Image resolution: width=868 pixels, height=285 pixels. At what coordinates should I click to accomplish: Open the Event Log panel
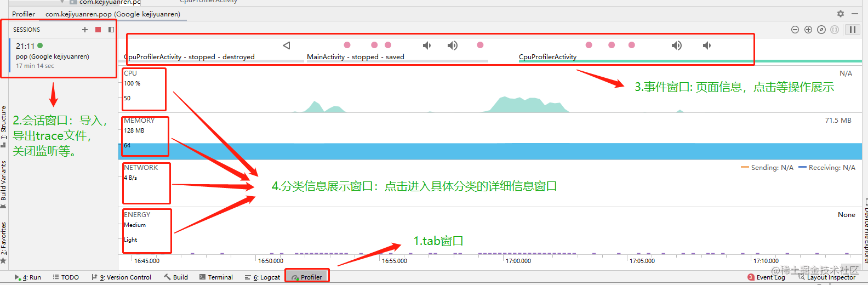pos(767,277)
